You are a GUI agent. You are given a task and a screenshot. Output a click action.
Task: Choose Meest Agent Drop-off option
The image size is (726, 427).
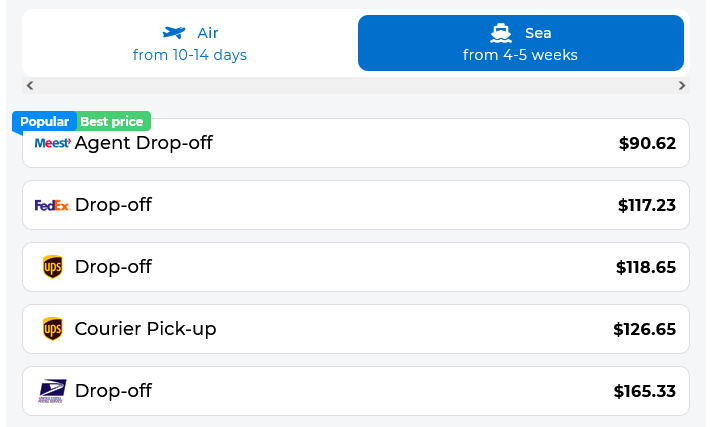coord(356,143)
